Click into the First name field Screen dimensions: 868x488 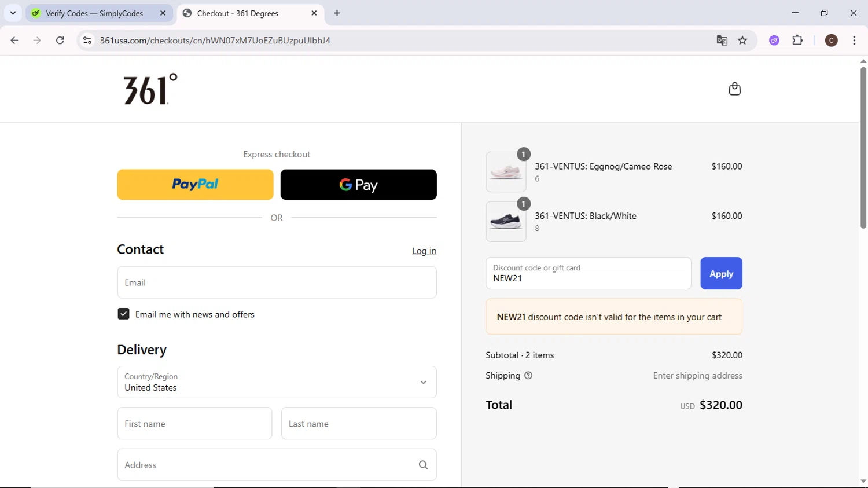194,423
